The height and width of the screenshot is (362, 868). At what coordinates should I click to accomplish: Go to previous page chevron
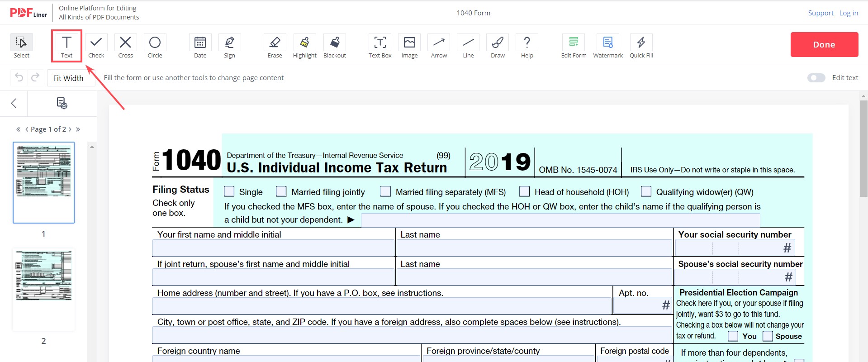(27, 129)
